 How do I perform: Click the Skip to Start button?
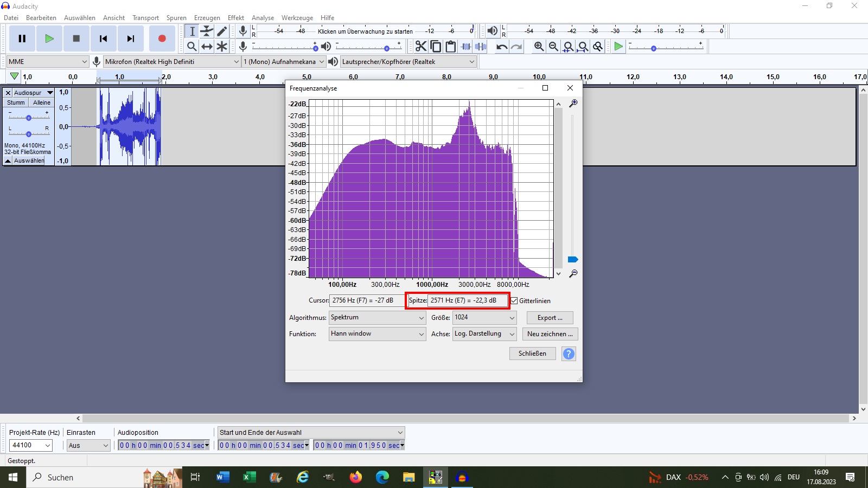(103, 38)
